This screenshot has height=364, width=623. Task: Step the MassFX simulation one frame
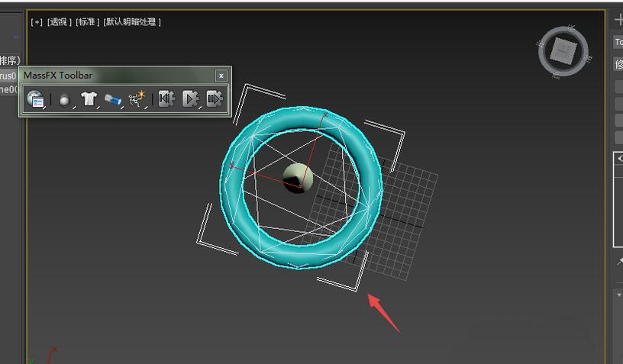tap(215, 99)
